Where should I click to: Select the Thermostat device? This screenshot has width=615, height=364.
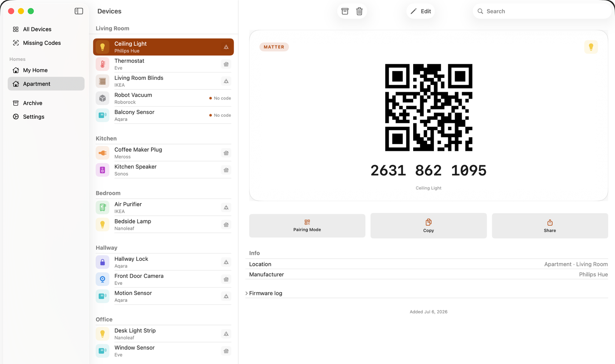click(163, 64)
